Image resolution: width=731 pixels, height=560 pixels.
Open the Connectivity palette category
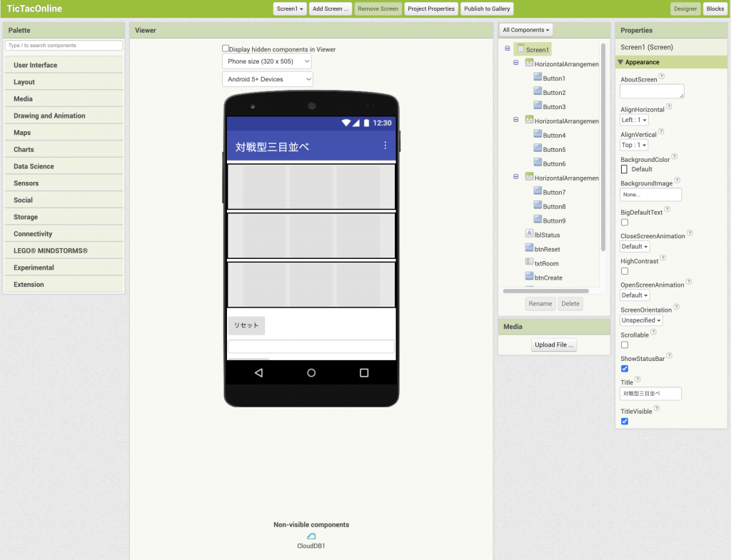point(64,234)
